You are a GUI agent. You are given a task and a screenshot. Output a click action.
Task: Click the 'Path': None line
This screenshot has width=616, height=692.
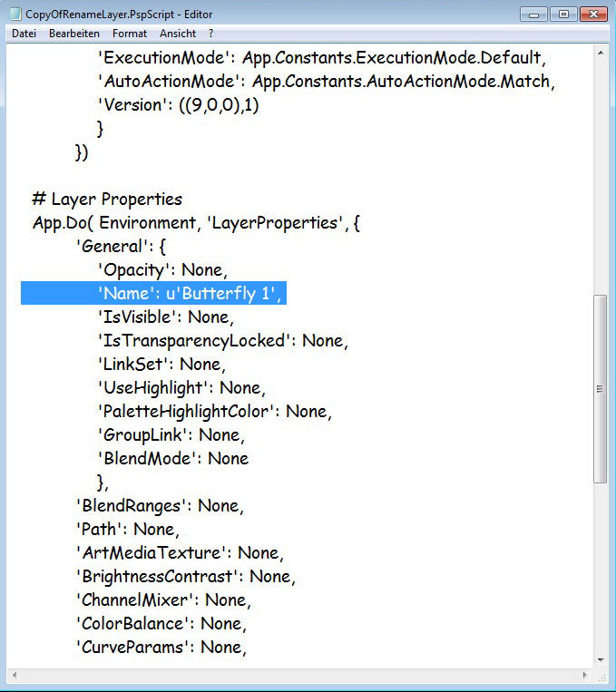click(x=128, y=529)
